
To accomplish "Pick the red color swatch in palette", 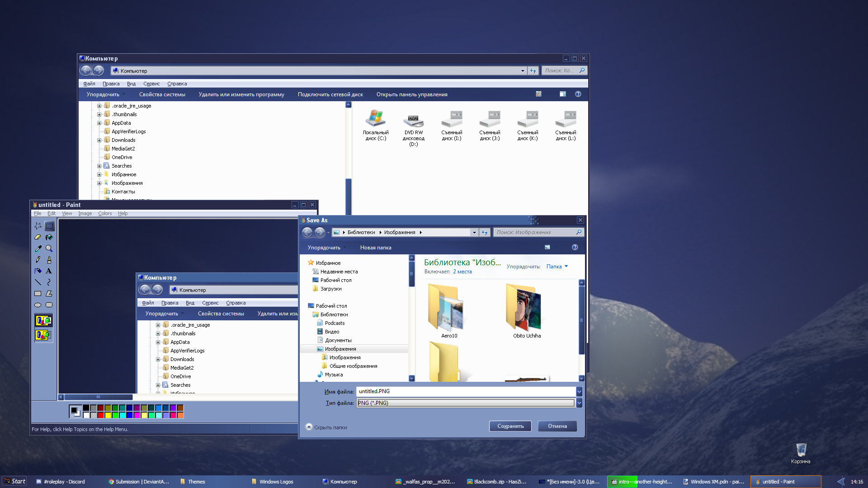I will coord(101,415).
